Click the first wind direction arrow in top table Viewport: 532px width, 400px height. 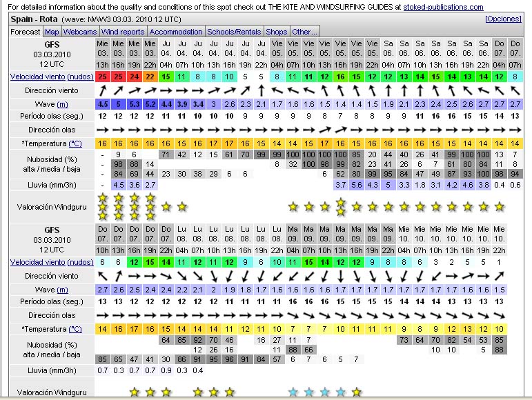pos(103,90)
